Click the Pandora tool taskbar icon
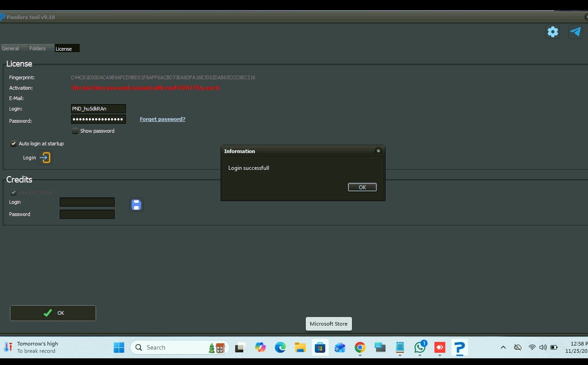588x365 pixels. point(459,347)
